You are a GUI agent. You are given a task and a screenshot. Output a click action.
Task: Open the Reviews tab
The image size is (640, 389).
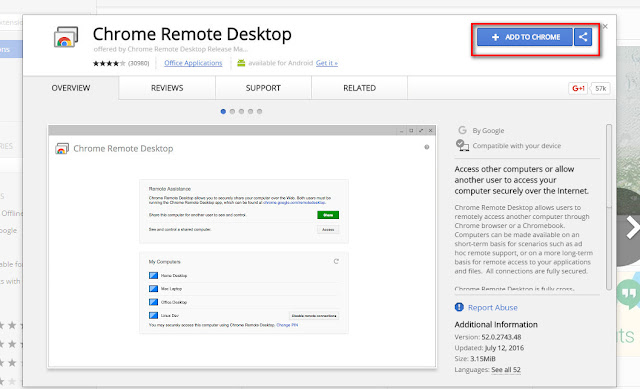tap(167, 88)
